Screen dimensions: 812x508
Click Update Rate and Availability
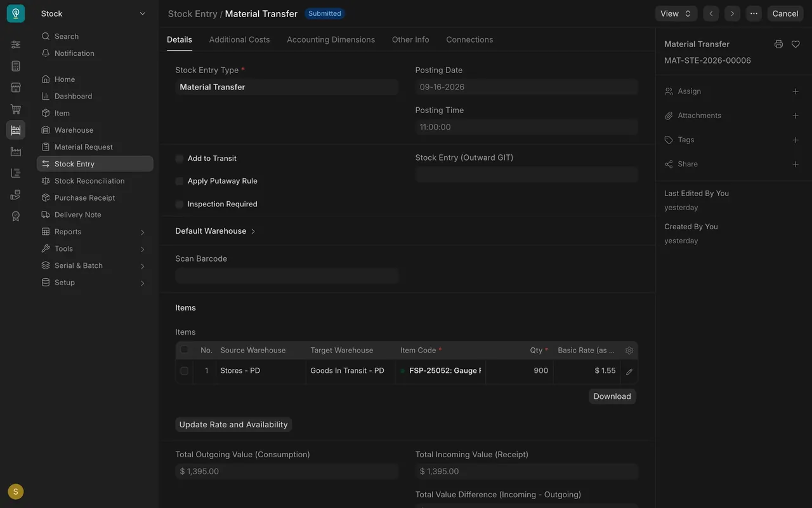point(233,424)
